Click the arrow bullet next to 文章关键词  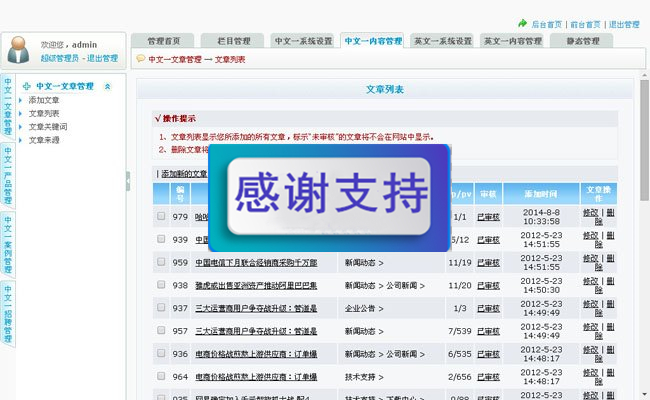[20, 126]
